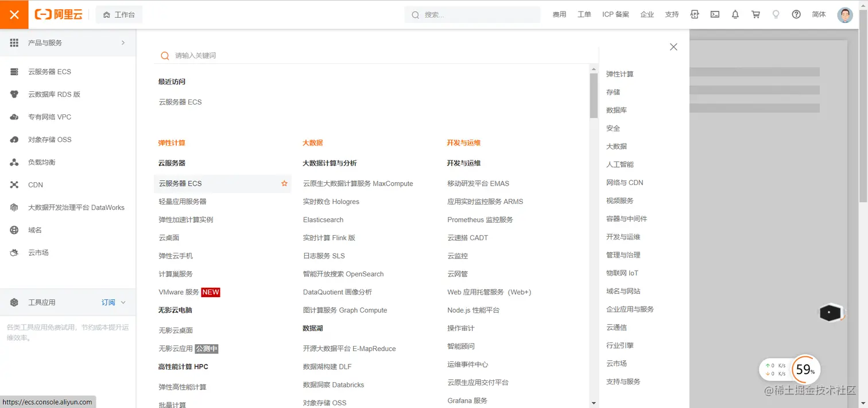This screenshot has width=868, height=408.
Task: Toggle the favorite star next to 云服务器 ECS
Action: 284,183
